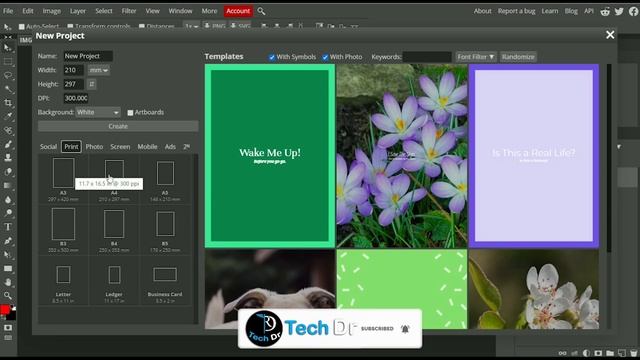Select the Lasso tool
The image size is (640, 360).
click(x=8, y=76)
